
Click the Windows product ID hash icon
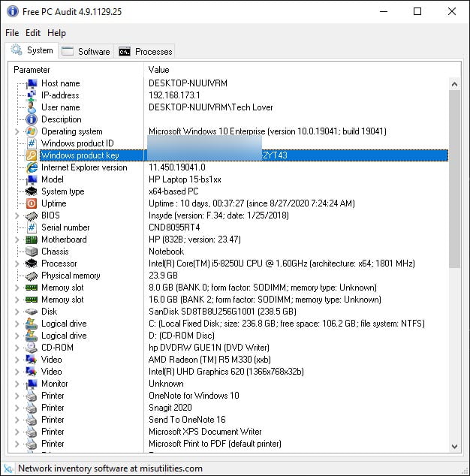coord(32,143)
